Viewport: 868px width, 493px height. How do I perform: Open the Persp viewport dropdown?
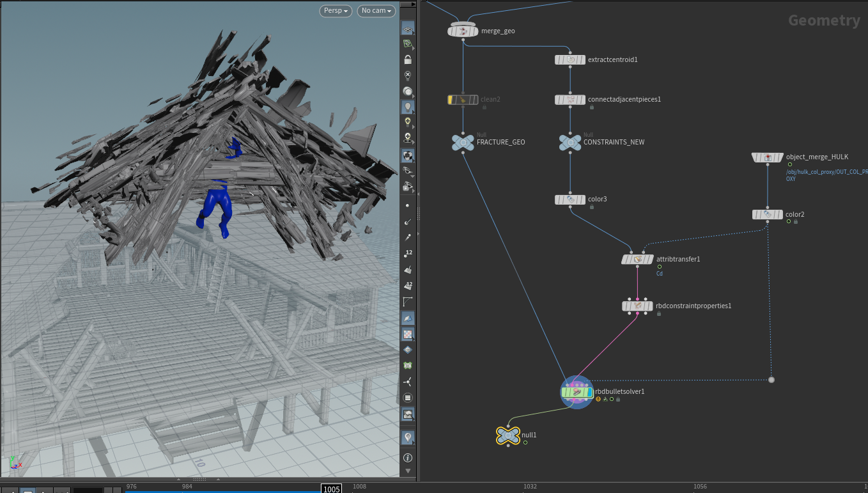(x=336, y=11)
